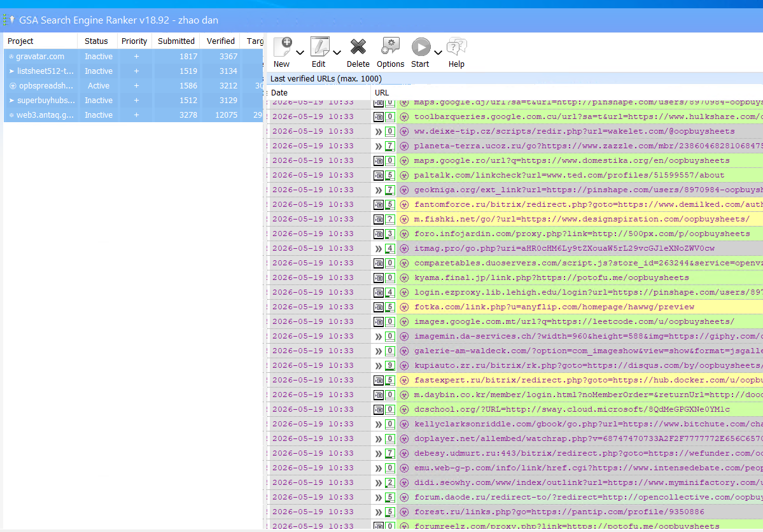Select the emu.web-g-p.com URL row
Screen dimensions: 763x532
pyautogui.click(x=515, y=468)
